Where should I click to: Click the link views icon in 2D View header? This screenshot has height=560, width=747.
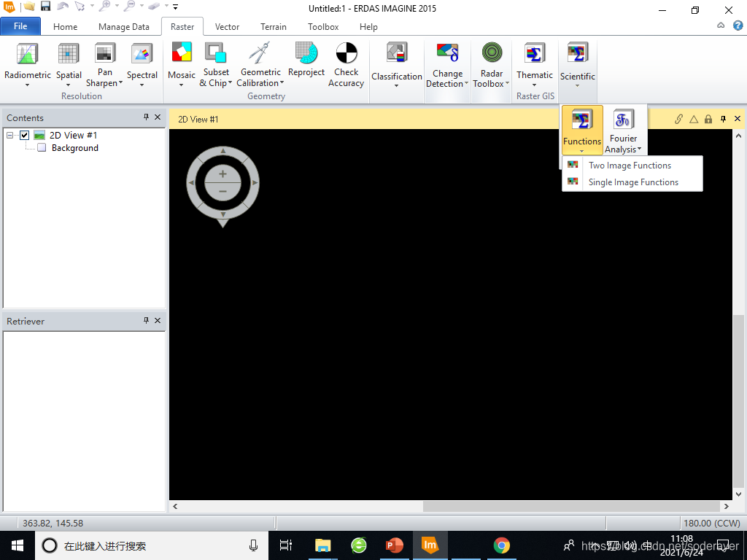pyautogui.click(x=678, y=119)
